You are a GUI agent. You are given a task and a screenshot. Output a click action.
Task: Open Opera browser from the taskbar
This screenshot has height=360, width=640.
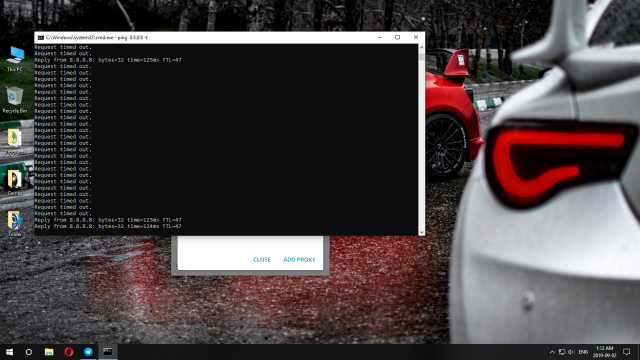click(69, 352)
